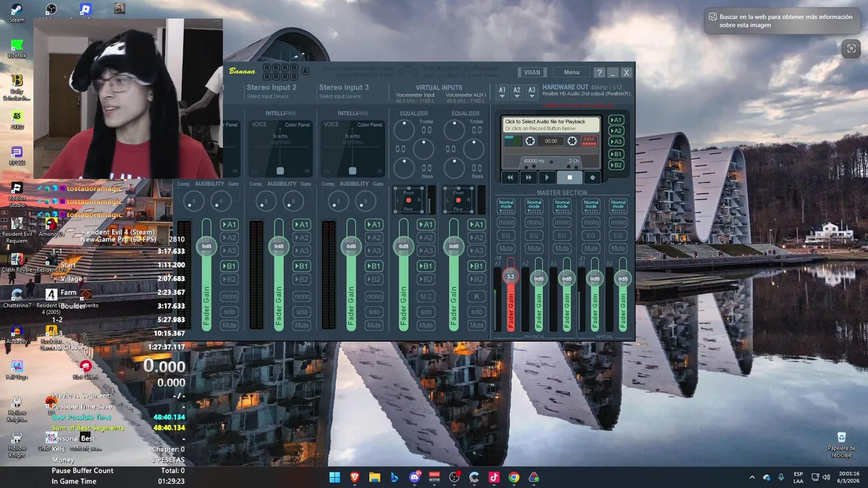Toggle mono on master bus A2
Image resolution: width=868 pixels, height=488 pixels.
pos(534,222)
